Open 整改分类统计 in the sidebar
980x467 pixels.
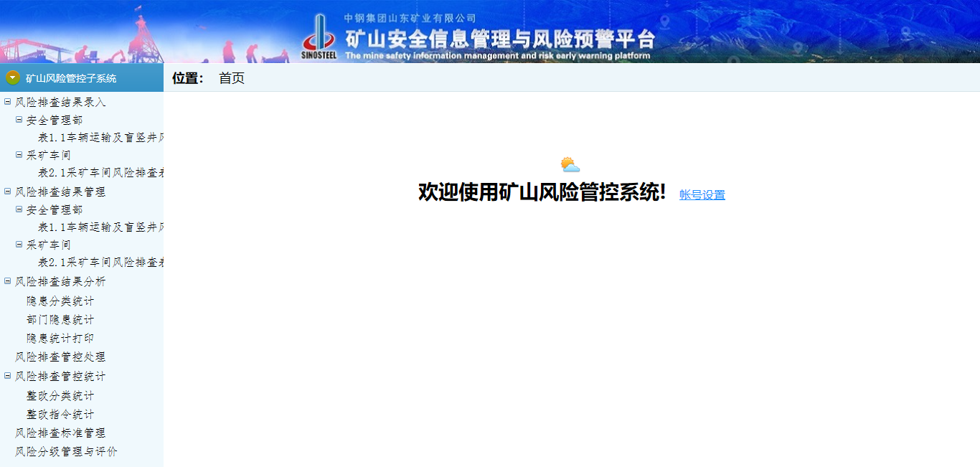point(60,395)
